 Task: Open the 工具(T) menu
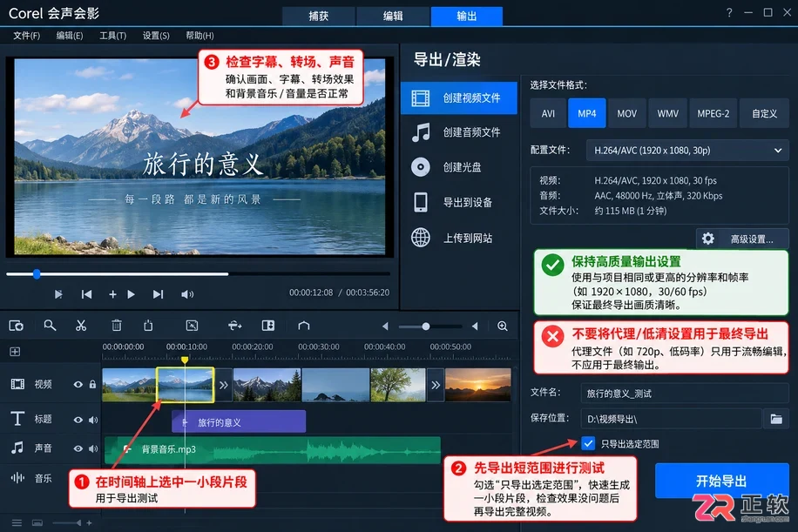112,36
